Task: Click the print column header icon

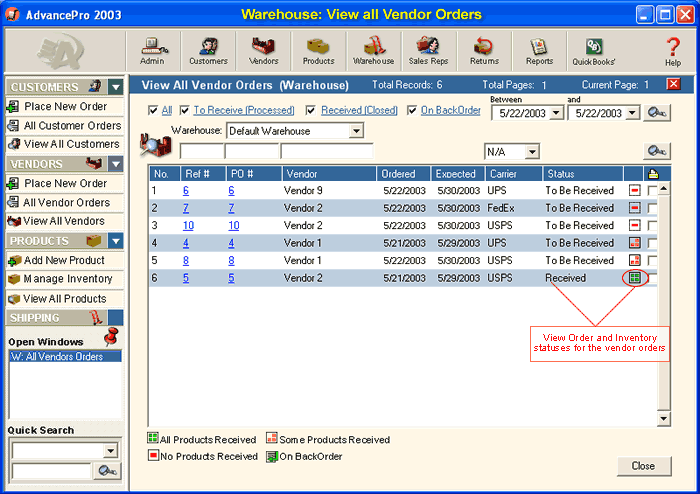Action: 653,174
